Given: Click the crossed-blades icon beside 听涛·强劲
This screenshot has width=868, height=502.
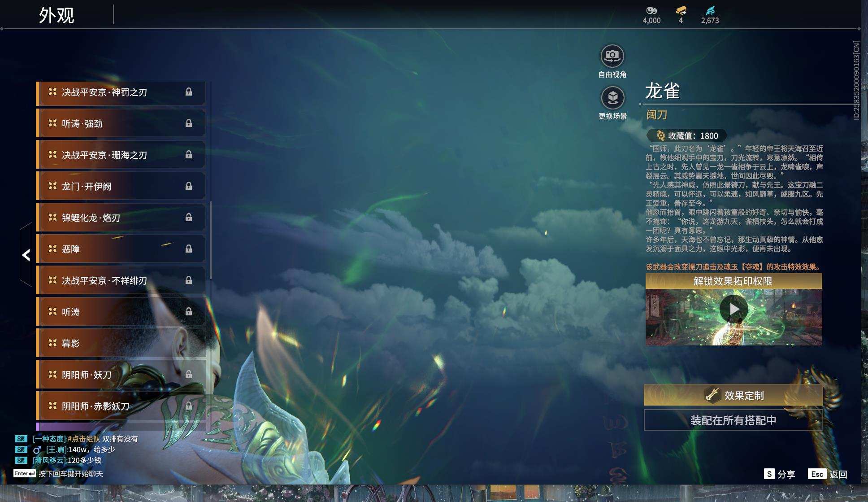Looking at the screenshot, I should 52,123.
